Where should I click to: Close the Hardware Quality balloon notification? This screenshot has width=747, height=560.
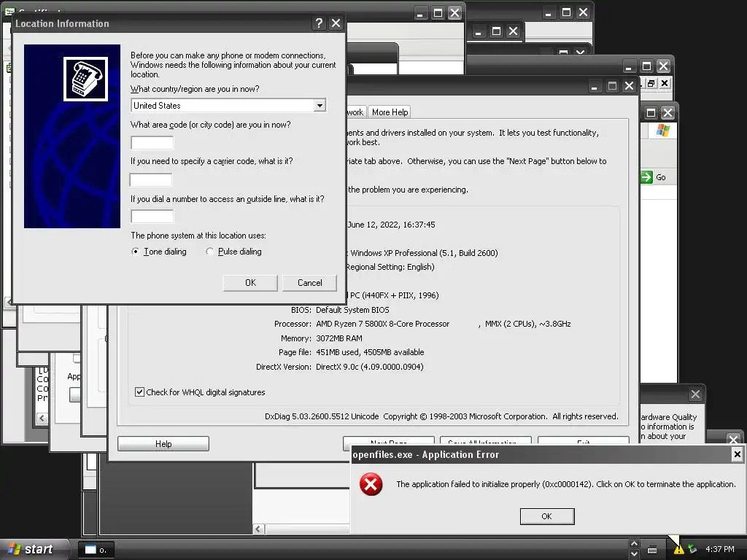695,394
